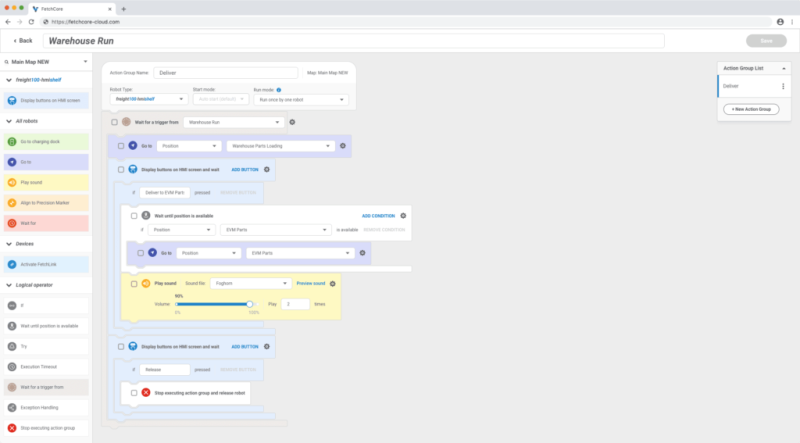Select the Play sound action icon in sidebar

coord(12,182)
